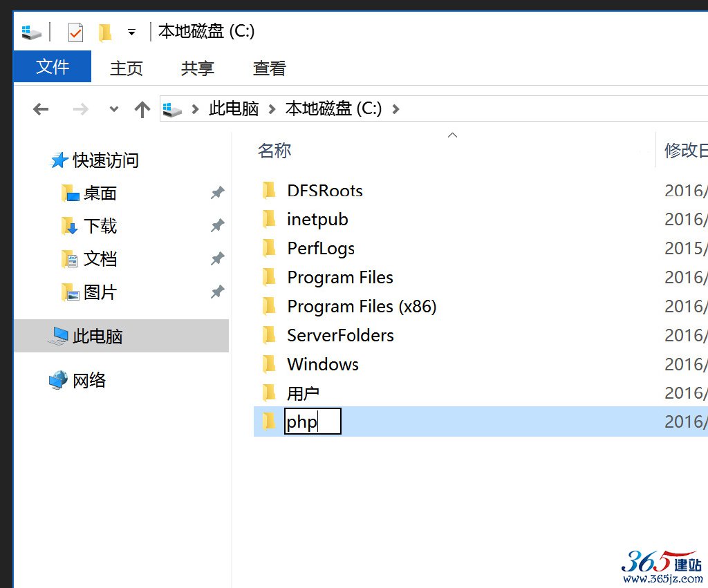Click the drive icon in the address bar
The width and height of the screenshot is (708, 588).
click(x=172, y=109)
